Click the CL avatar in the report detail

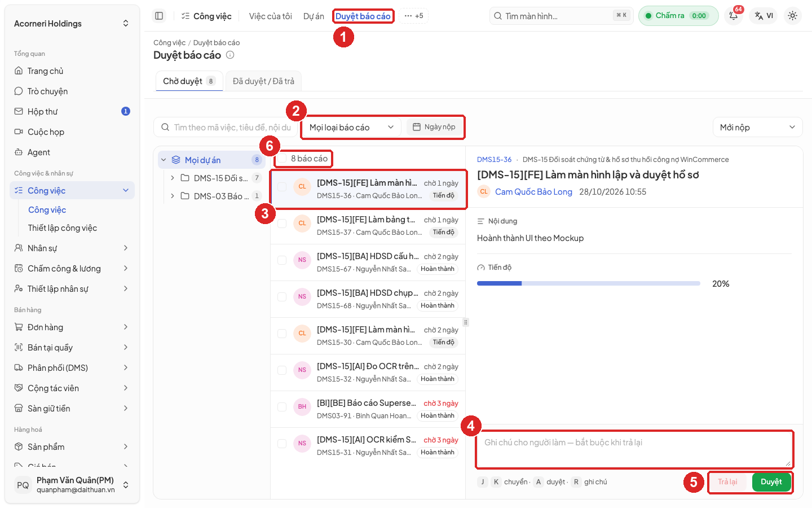click(x=484, y=192)
